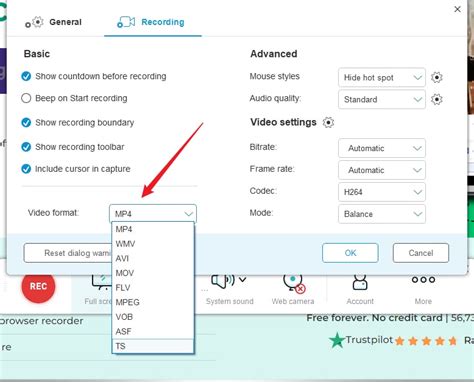Open the Mode Balance dropdown
Image resolution: width=474 pixels, height=382 pixels.
click(x=382, y=214)
